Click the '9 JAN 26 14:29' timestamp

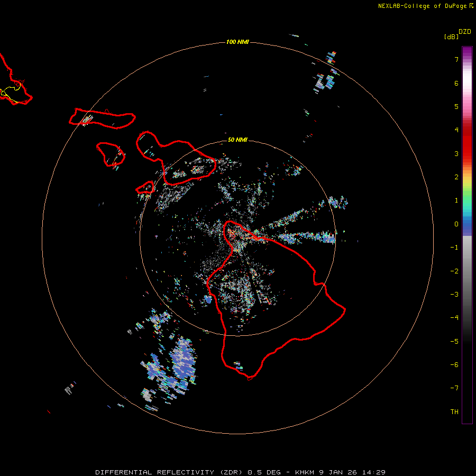coord(352,472)
